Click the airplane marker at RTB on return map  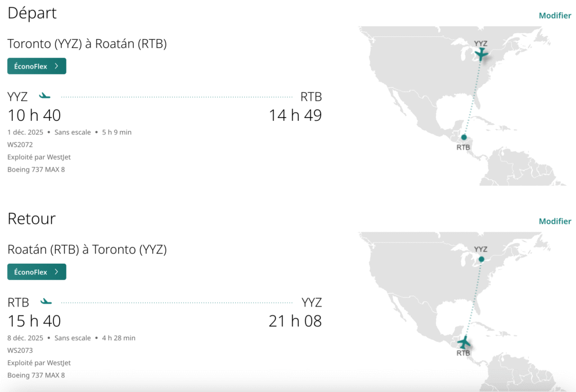464,342
